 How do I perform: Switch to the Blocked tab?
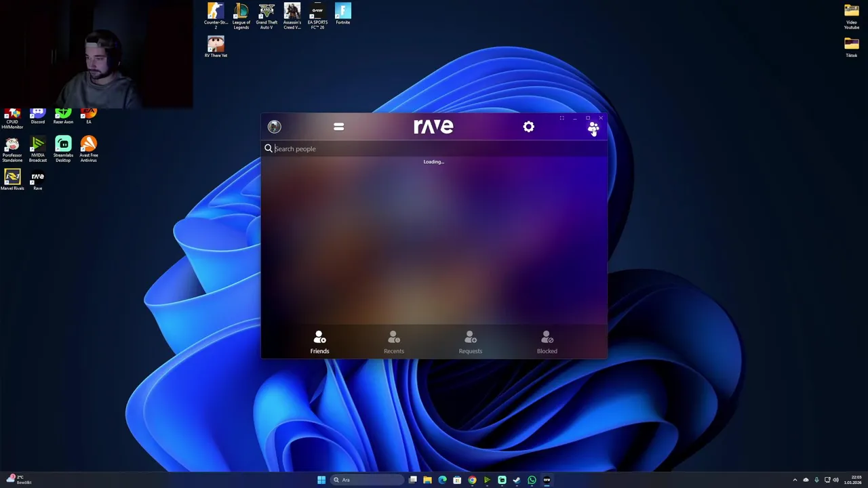click(547, 342)
